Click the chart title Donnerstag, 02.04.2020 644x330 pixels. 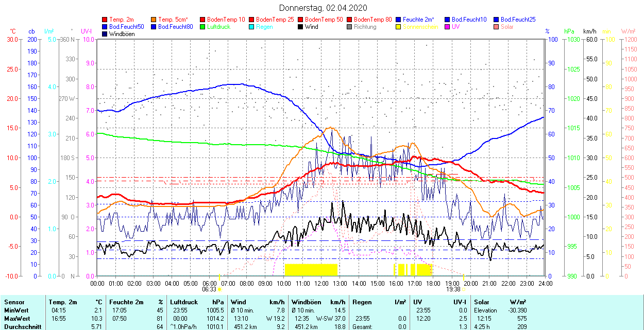point(323,8)
